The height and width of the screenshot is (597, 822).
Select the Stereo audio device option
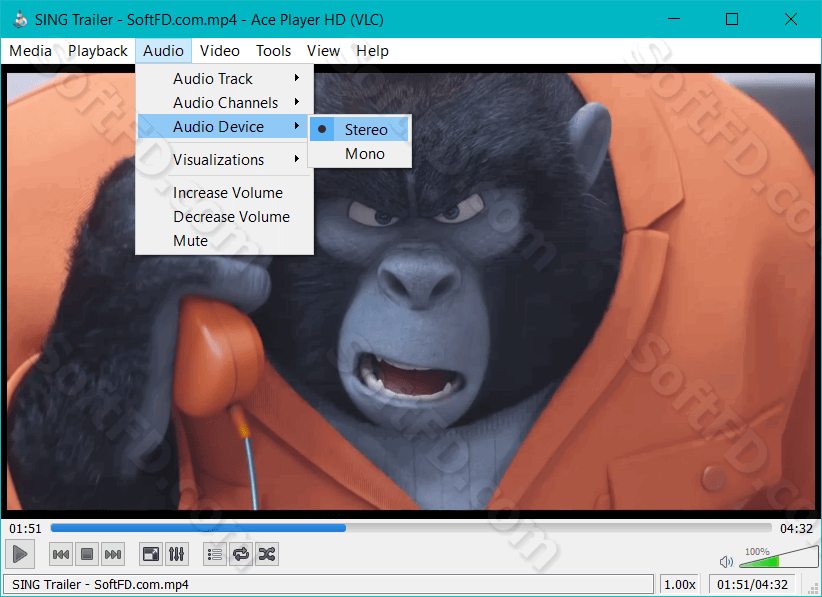pyautogui.click(x=359, y=129)
